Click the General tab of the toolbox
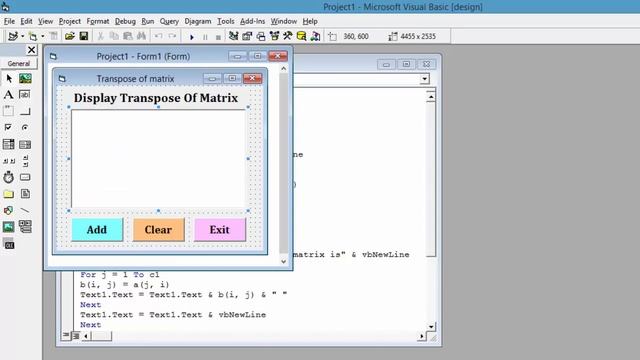The height and width of the screenshot is (360, 640). pos(19,63)
